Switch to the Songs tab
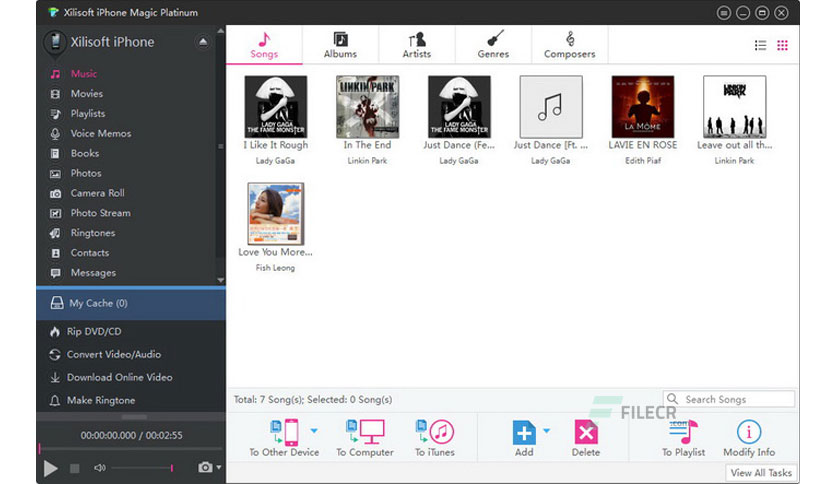The width and height of the screenshot is (836, 484). (x=264, y=45)
